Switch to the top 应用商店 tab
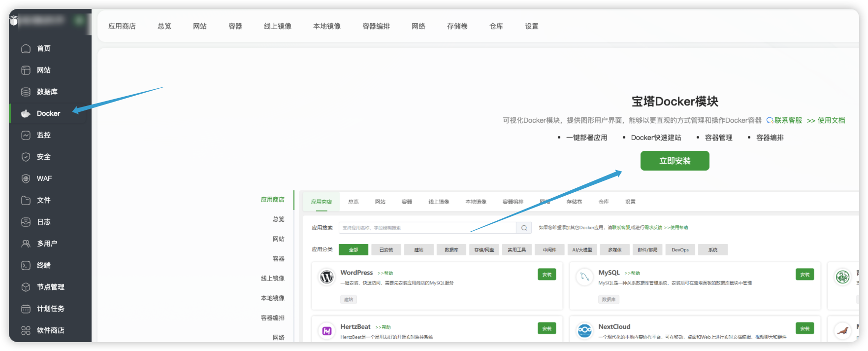Screen dimensions: 868x351 [x=122, y=26]
